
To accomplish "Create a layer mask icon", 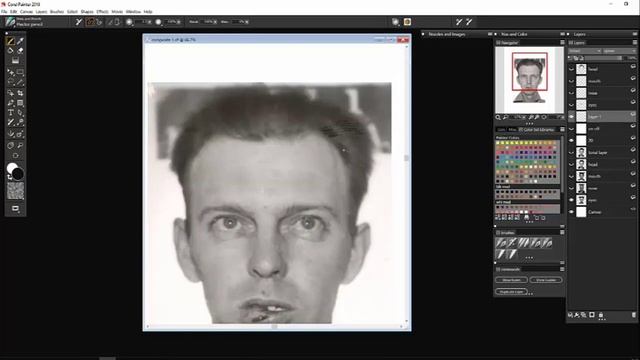I will click(592, 315).
